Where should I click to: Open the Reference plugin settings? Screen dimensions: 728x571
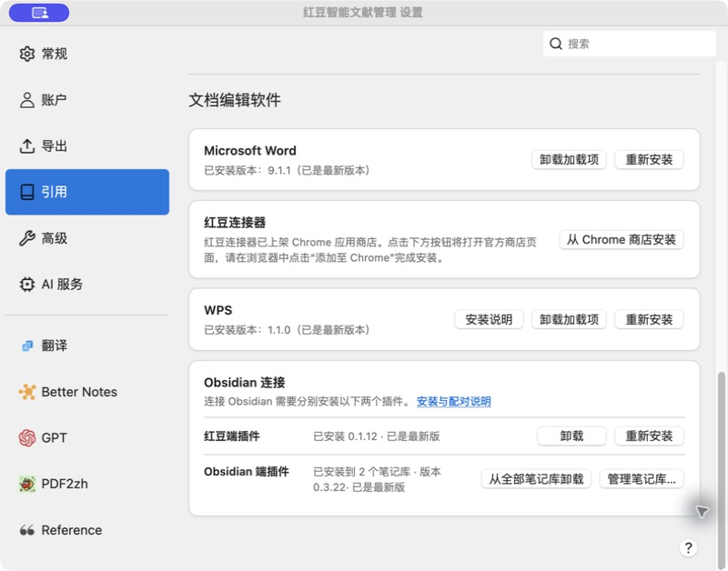click(87, 530)
